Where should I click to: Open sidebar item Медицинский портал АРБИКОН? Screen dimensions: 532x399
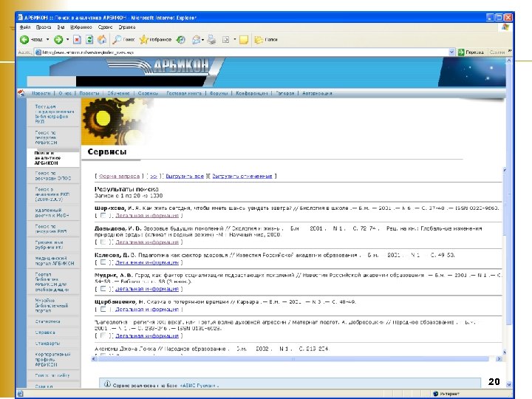pos(53,261)
